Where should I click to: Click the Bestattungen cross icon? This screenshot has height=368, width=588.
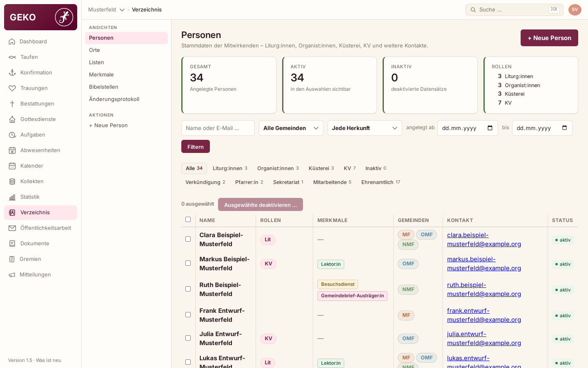coord(12,103)
